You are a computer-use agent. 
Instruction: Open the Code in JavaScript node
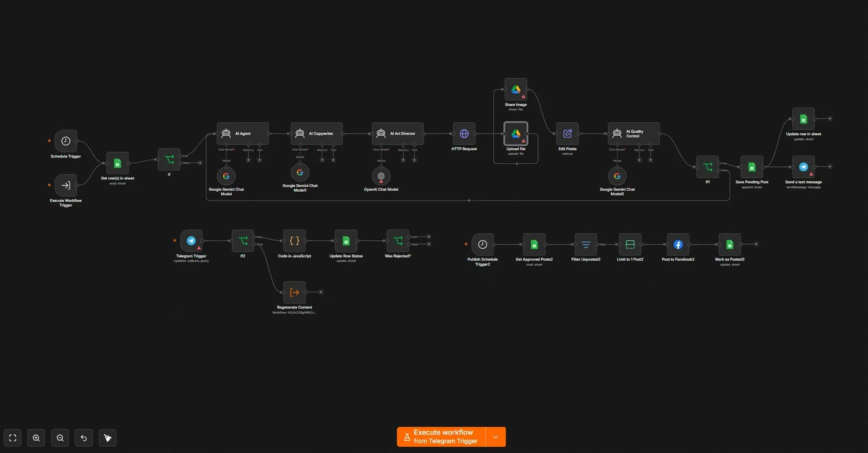(294, 241)
